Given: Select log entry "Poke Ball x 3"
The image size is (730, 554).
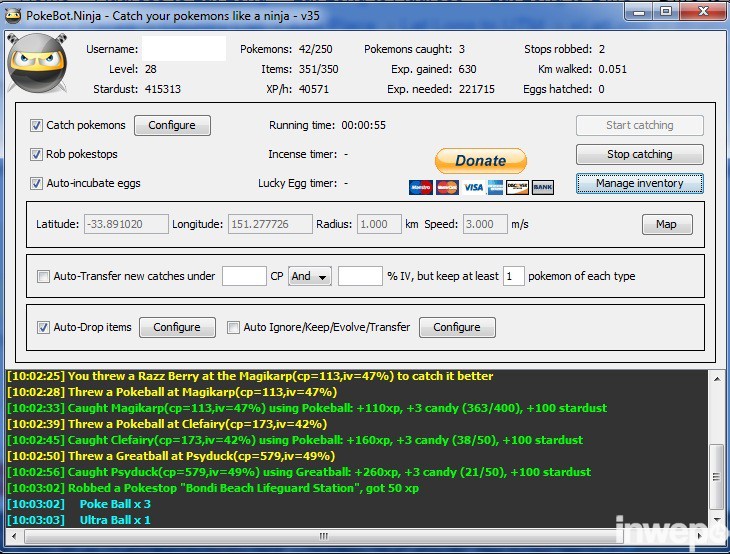Looking at the screenshot, I should pyautogui.click(x=79, y=504).
